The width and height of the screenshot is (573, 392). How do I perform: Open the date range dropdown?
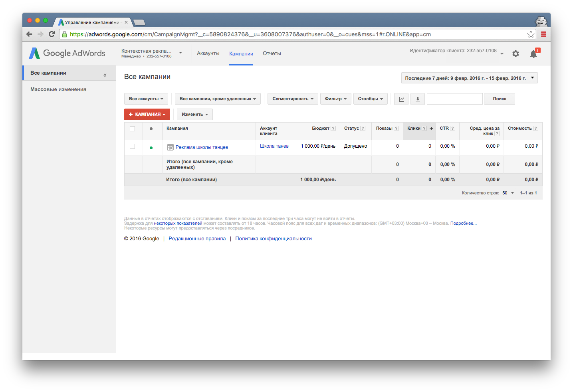[469, 78]
